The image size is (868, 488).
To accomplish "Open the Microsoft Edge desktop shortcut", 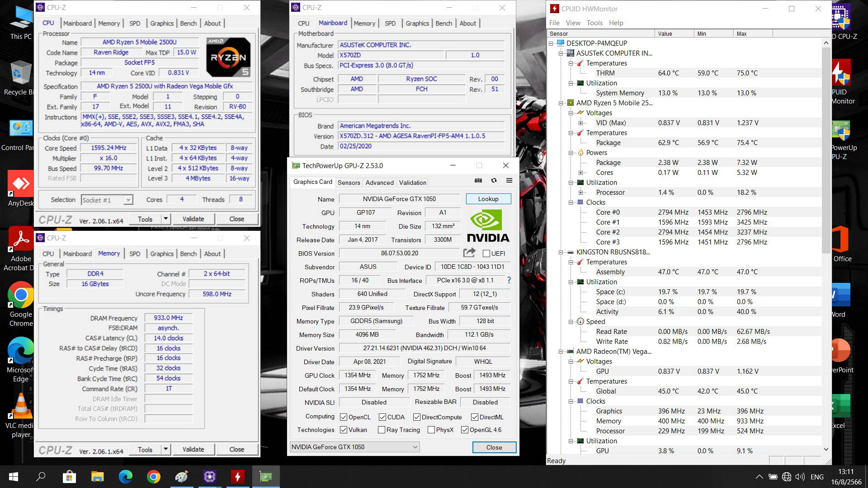I will [20, 360].
